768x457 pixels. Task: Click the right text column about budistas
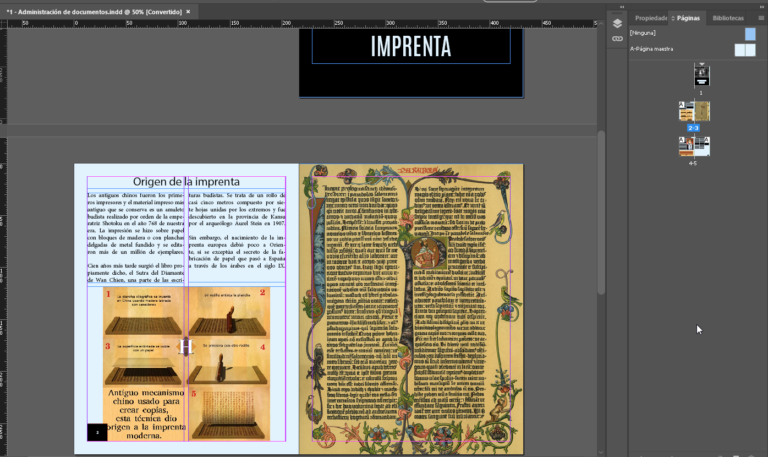click(237, 230)
